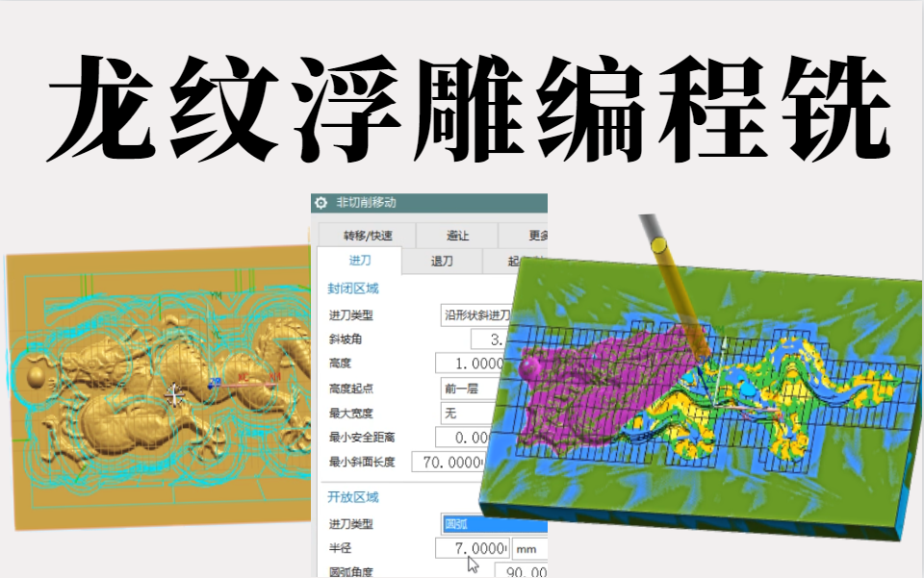Click the XM axis arrow label on the relief
This screenshot has height=578, width=924.
[274, 378]
